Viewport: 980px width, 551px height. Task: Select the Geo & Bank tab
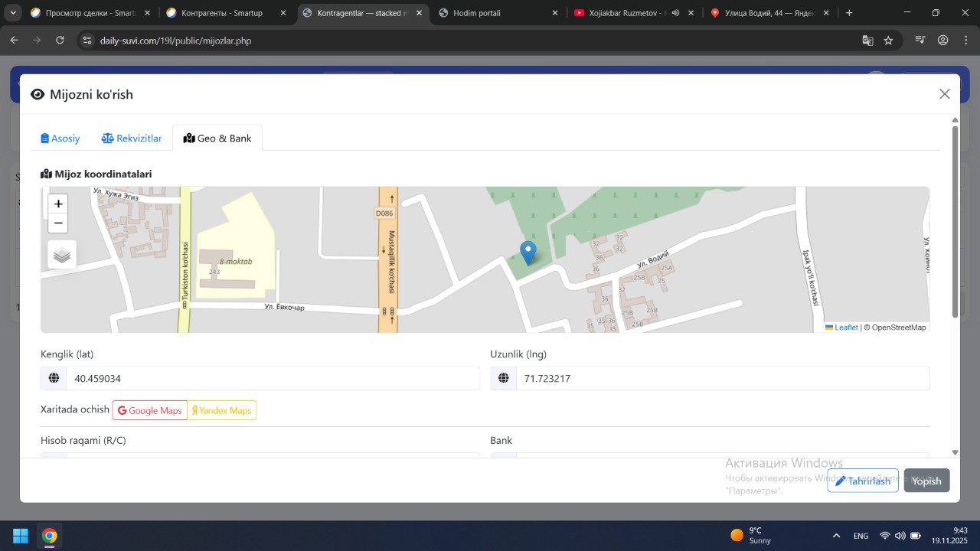click(x=217, y=139)
